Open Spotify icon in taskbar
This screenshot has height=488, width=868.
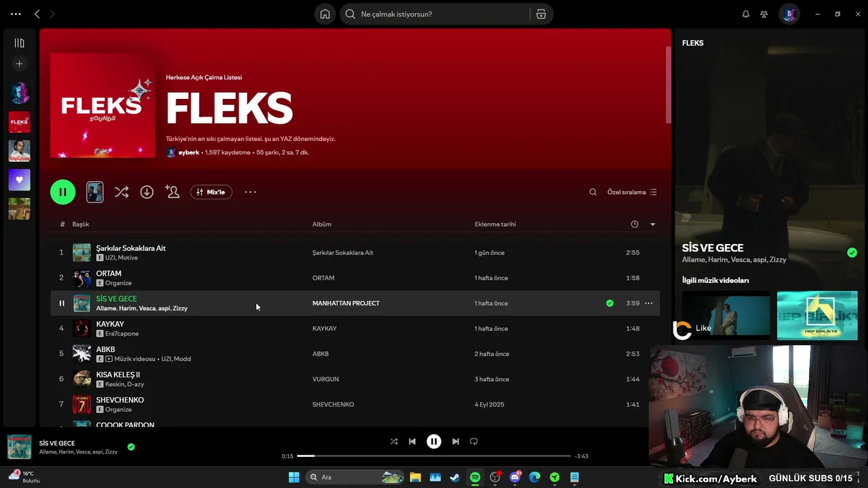point(475,477)
